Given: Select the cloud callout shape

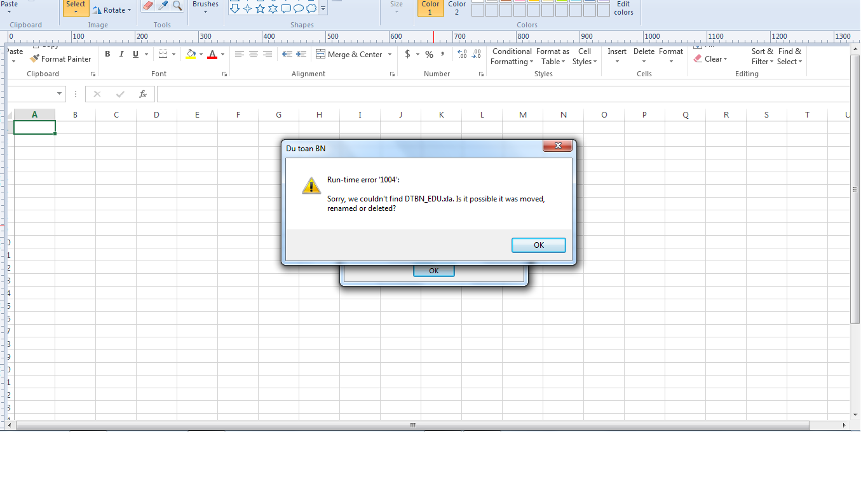Looking at the screenshot, I should tap(311, 9).
